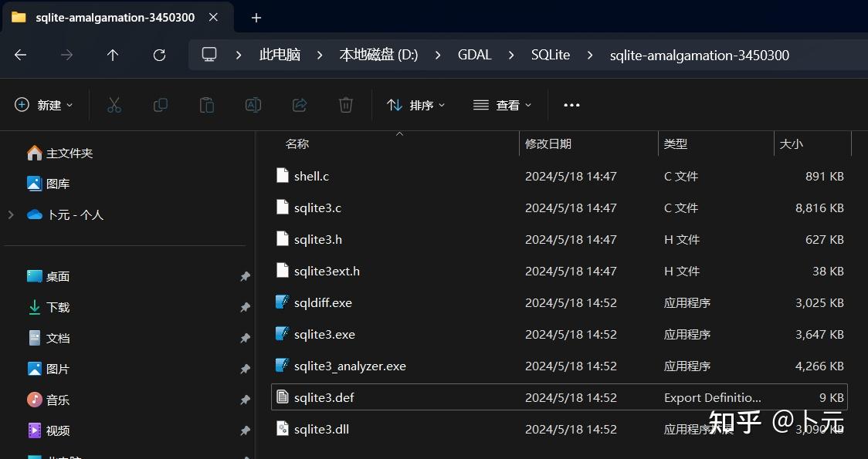Sort by 名称 column header
868x459 pixels.
pos(297,143)
